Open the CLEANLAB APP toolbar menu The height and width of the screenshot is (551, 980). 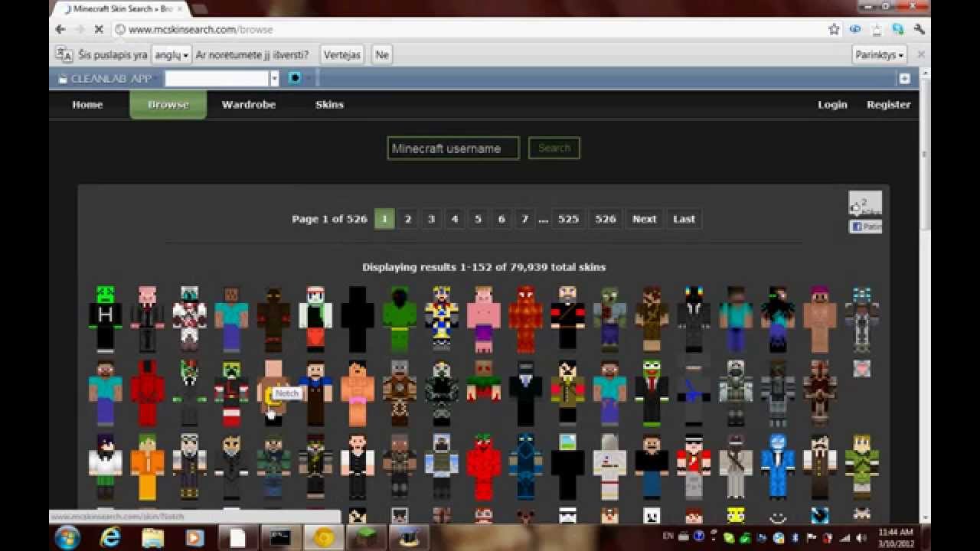click(106, 78)
